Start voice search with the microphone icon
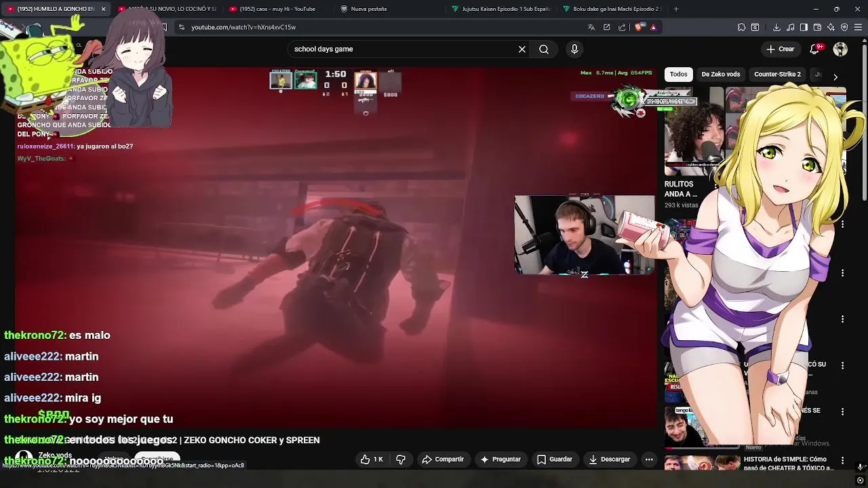Image resolution: width=868 pixels, height=488 pixels. pos(574,49)
